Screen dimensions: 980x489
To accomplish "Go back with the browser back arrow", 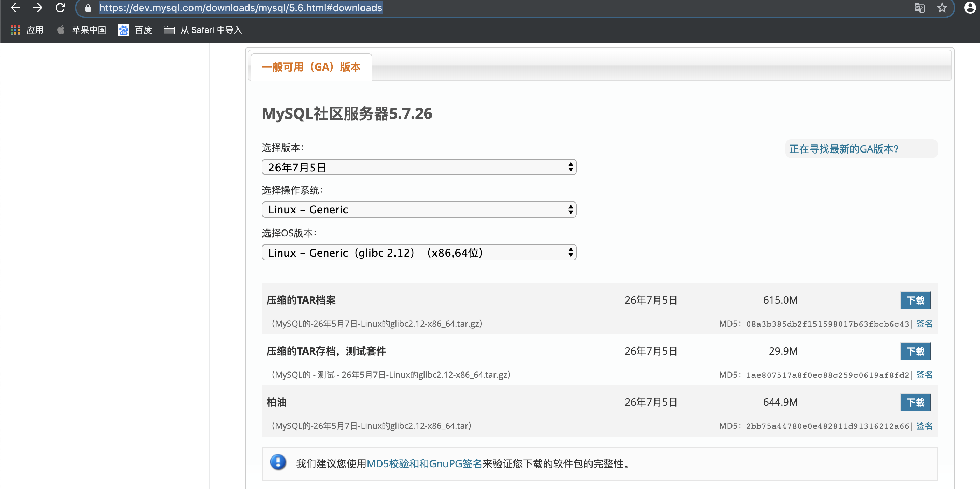I will click(15, 8).
